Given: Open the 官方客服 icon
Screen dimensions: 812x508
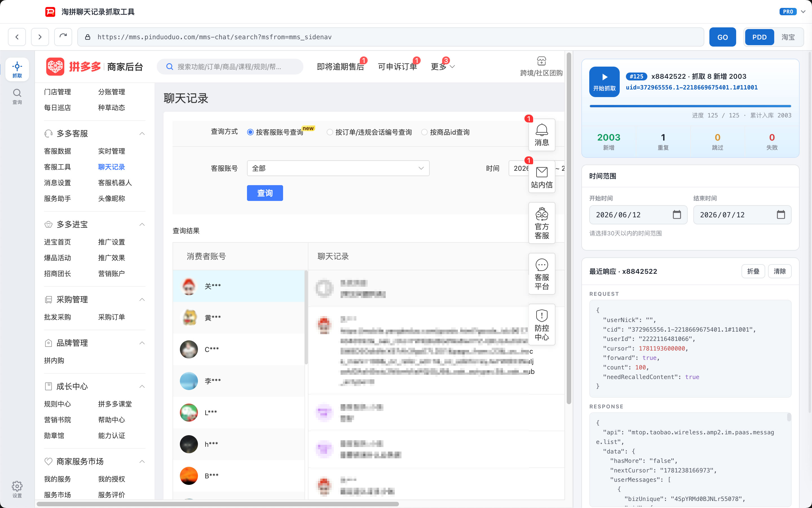Looking at the screenshot, I should pyautogui.click(x=542, y=223).
